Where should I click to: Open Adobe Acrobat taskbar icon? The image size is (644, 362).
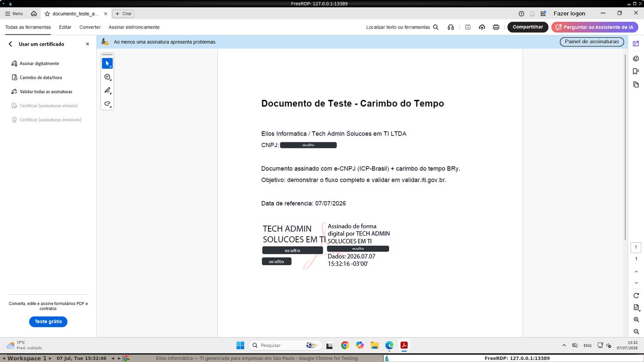coord(404,345)
